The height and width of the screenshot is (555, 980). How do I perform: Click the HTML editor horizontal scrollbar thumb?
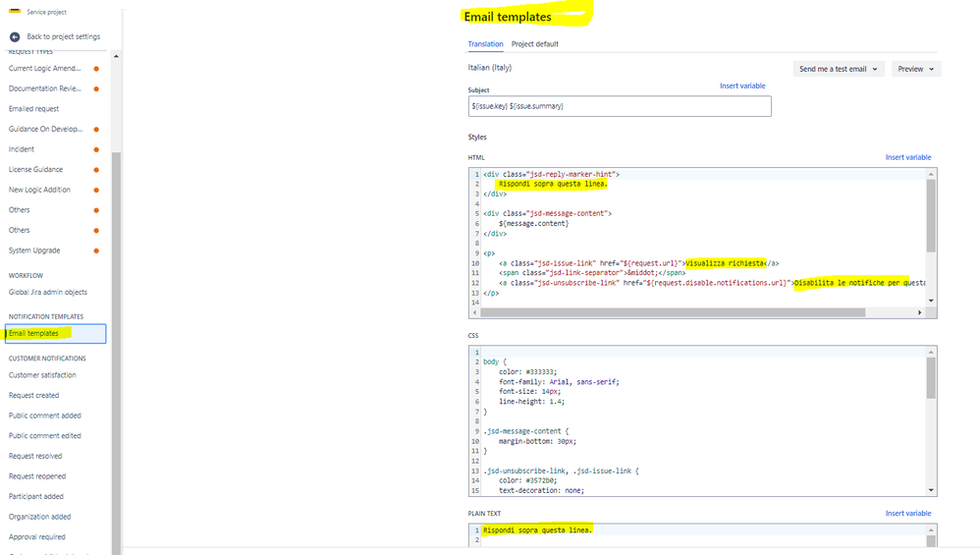(673, 312)
